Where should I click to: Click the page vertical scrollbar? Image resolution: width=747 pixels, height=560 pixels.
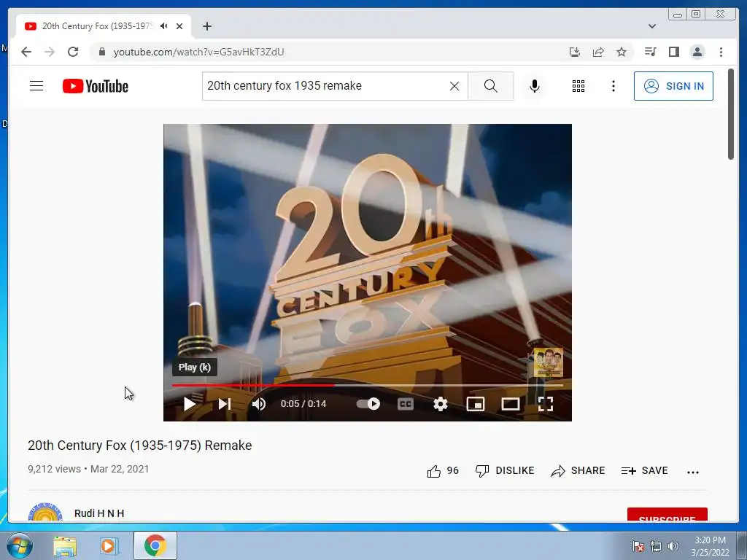pos(731,114)
